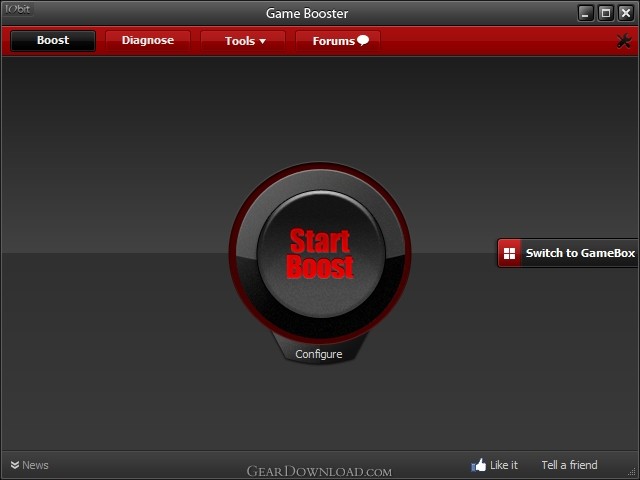The height and width of the screenshot is (480, 640).
Task: Switch to the Diagnose tab
Action: (x=148, y=40)
